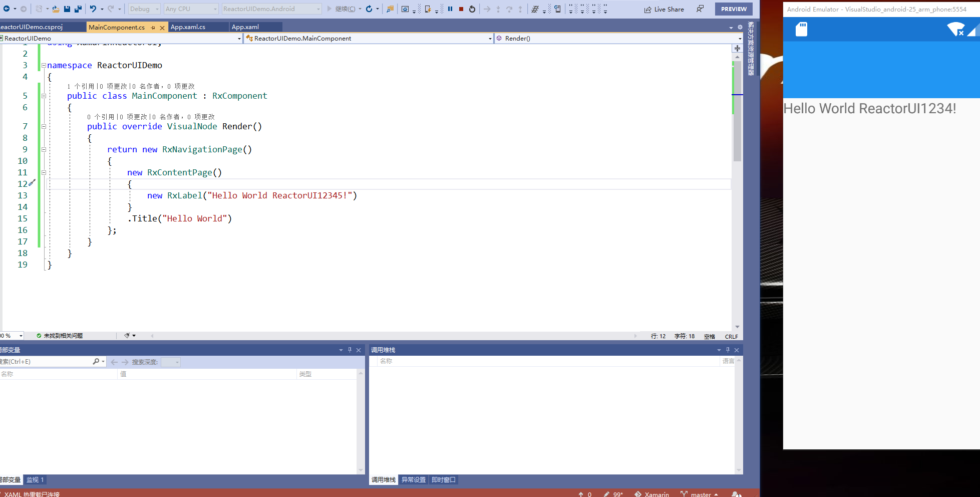Click the PREVIEW button

(733, 9)
